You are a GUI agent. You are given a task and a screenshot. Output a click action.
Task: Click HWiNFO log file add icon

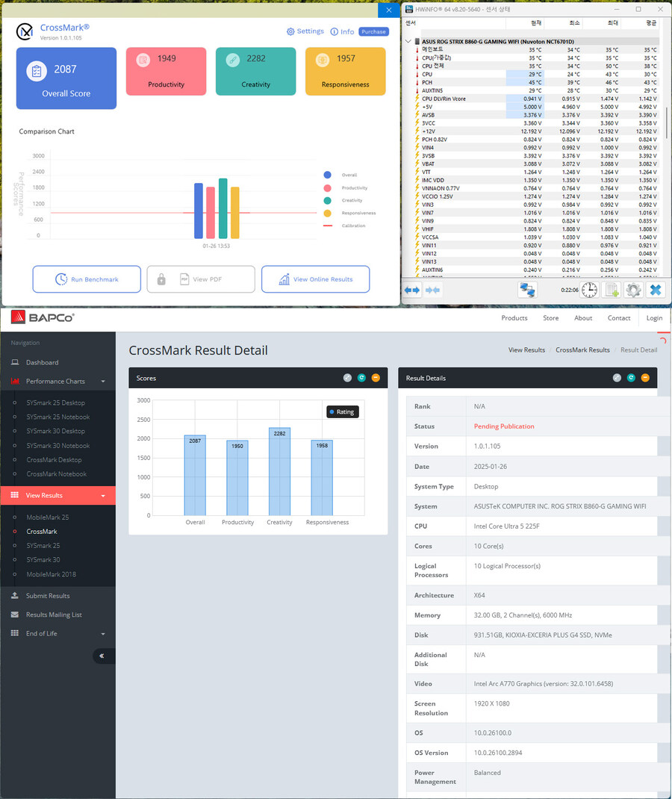pyautogui.click(x=612, y=290)
